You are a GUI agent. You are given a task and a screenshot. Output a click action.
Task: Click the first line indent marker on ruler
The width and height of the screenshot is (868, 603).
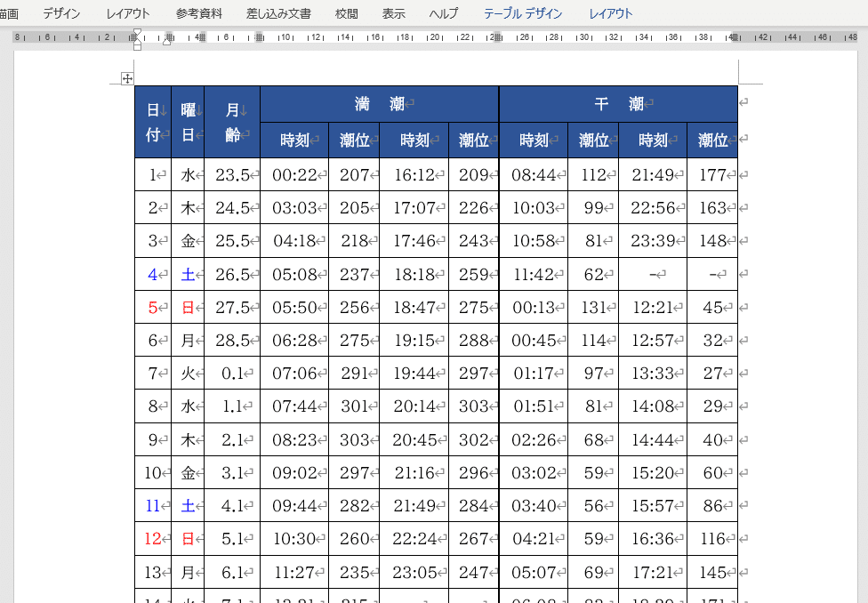click(137, 33)
